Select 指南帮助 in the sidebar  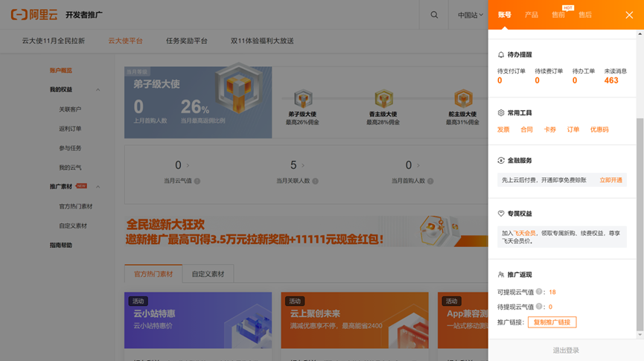(x=61, y=245)
